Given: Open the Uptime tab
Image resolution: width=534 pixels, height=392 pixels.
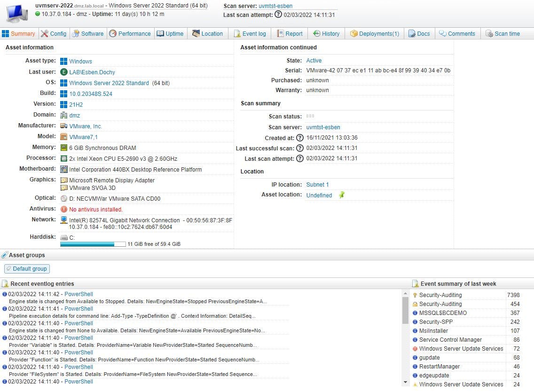Looking at the screenshot, I should tap(170, 34).
